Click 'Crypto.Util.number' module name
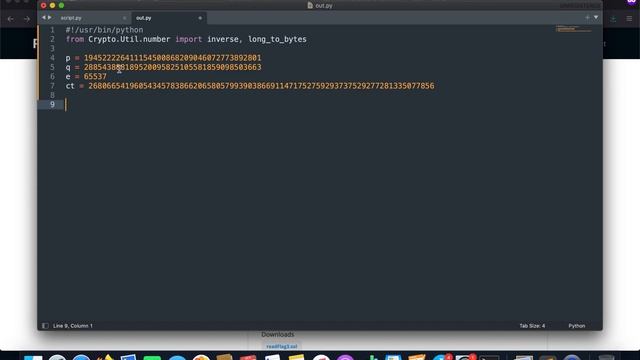This screenshot has width=640, height=360. (129, 39)
